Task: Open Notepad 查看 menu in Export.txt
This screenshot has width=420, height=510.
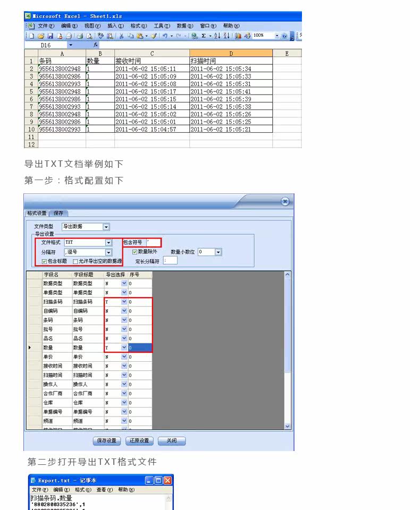Action: [x=104, y=490]
